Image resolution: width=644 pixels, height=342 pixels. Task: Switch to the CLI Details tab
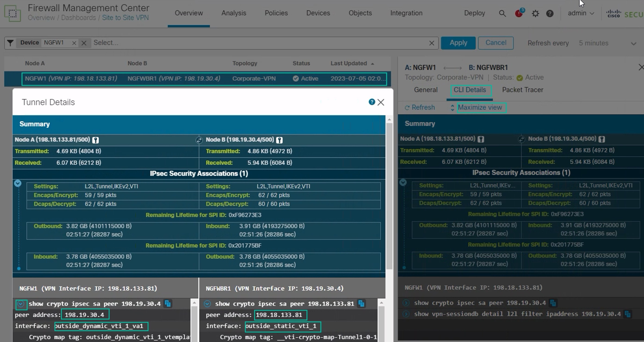point(470,90)
